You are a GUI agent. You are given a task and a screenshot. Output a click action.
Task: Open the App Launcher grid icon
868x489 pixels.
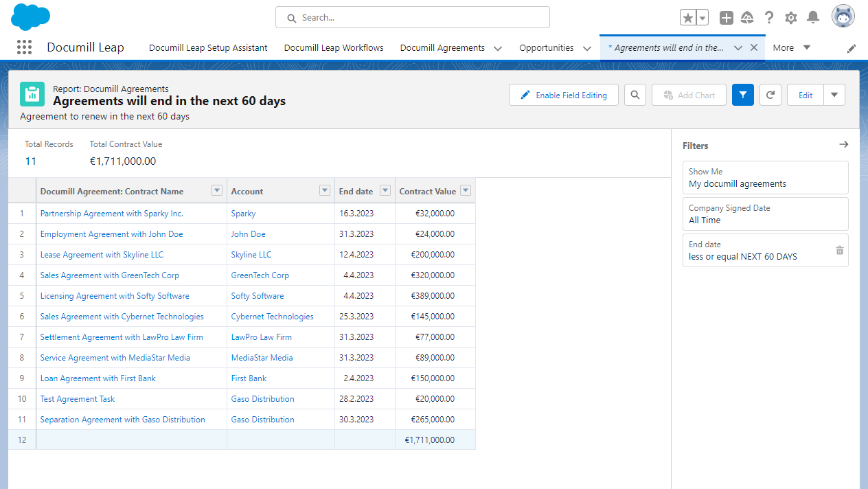click(24, 47)
